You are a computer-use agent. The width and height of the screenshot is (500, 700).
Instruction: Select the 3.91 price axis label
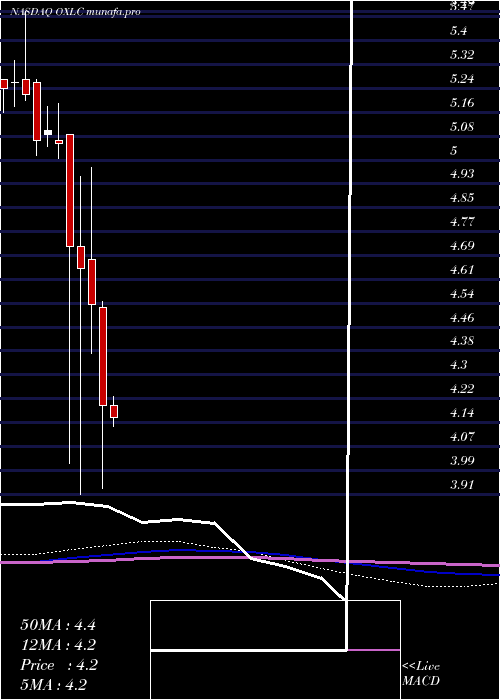462,484
